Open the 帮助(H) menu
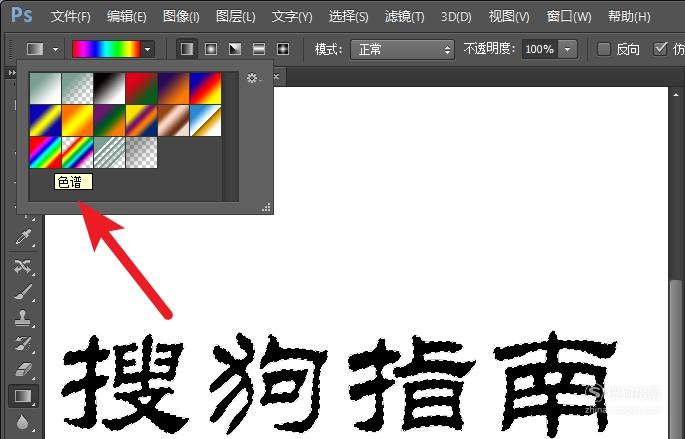 click(629, 17)
